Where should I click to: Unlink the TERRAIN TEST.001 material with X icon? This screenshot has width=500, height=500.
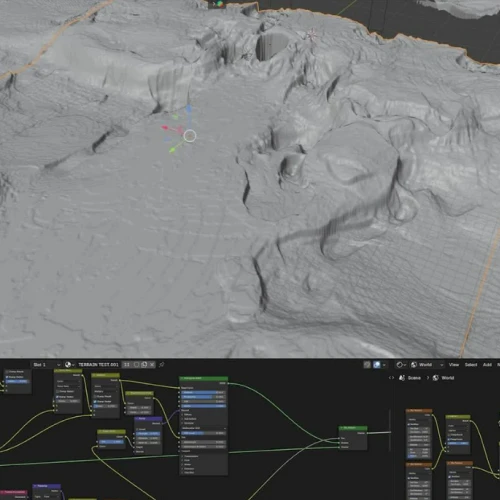(152, 365)
